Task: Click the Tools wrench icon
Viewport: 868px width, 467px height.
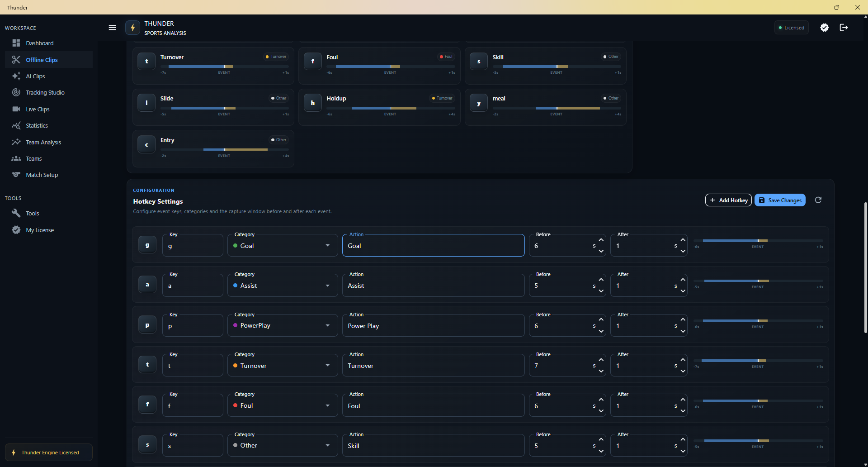Action: [16, 213]
